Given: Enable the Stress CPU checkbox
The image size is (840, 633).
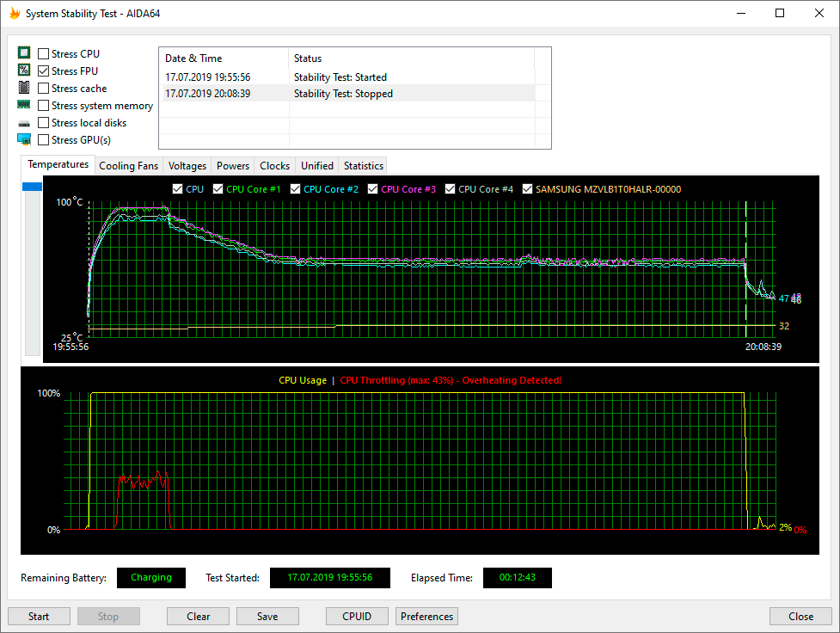Looking at the screenshot, I should tap(44, 54).
